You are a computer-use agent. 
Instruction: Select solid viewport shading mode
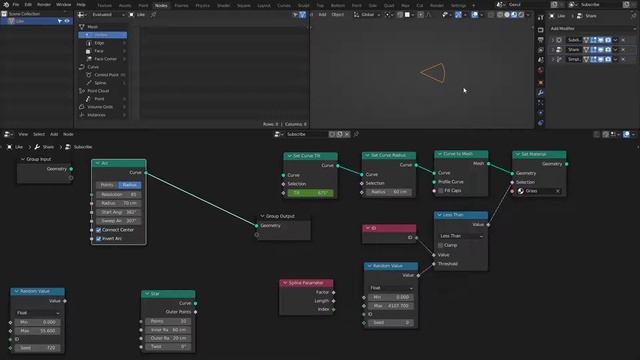pos(507,15)
